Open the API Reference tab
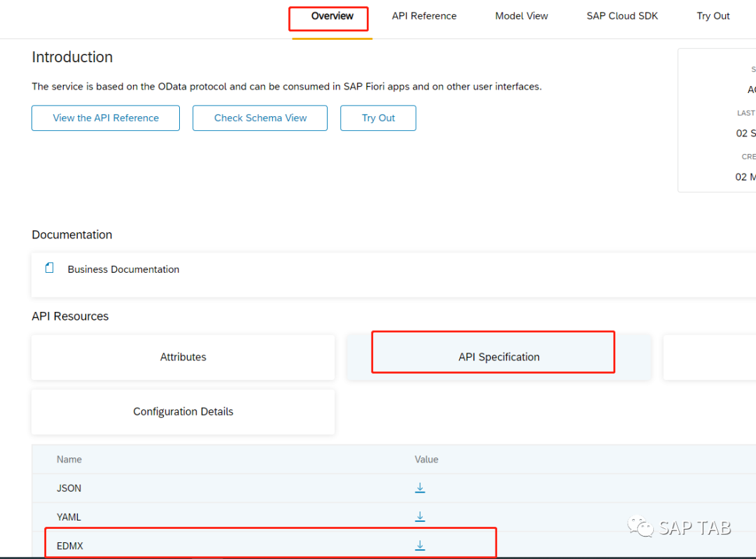Image resolution: width=756 pixels, height=559 pixels. tap(423, 16)
